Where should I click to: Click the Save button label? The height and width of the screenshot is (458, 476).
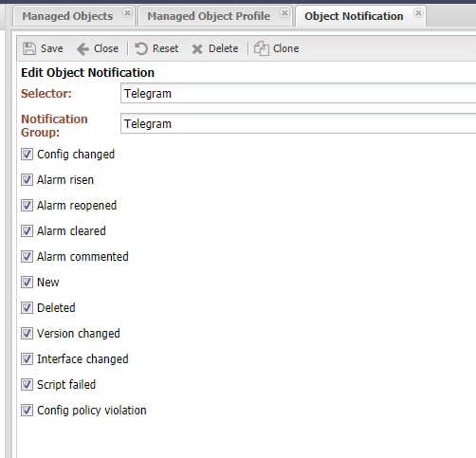52,48
